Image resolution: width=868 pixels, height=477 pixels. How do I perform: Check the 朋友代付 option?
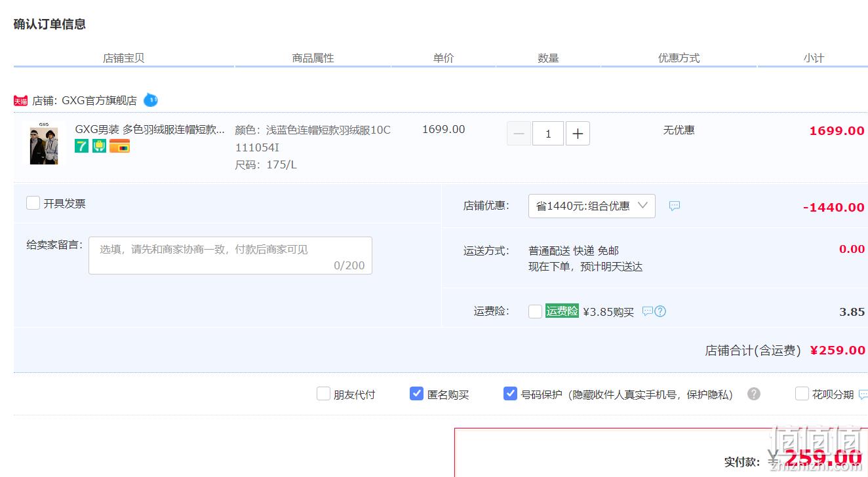pos(323,394)
